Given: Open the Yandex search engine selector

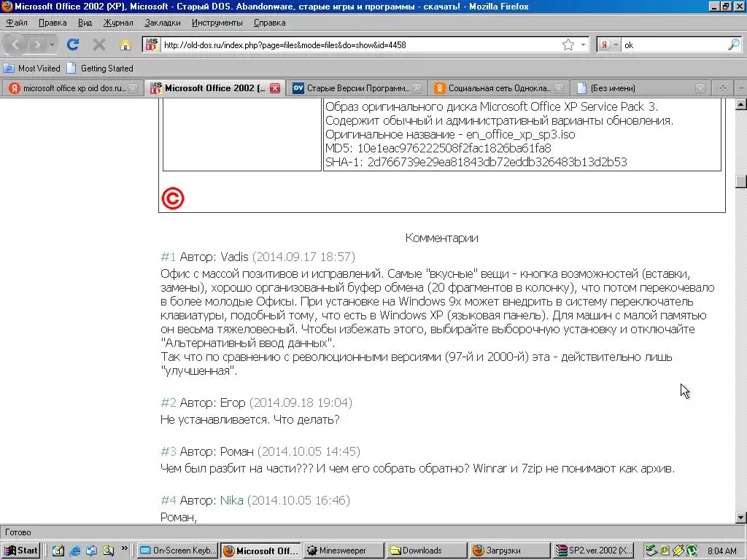Looking at the screenshot, I should click(609, 44).
